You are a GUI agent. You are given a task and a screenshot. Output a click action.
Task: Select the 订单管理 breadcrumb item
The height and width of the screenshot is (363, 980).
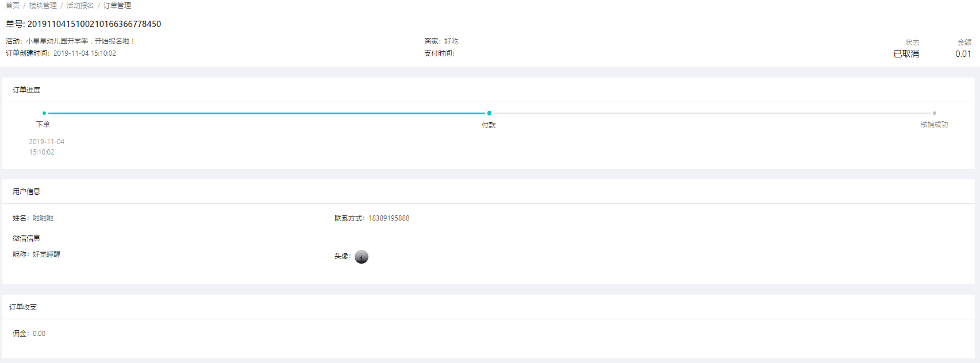pos(117,6)
